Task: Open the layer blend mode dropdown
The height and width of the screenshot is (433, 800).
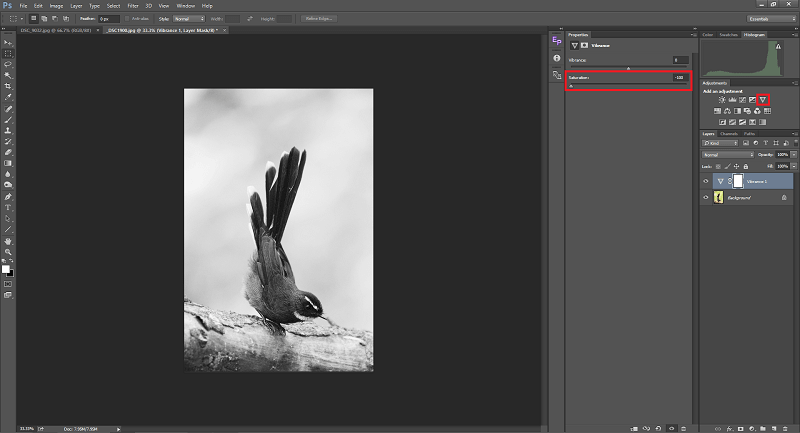Action: [727, 155]
